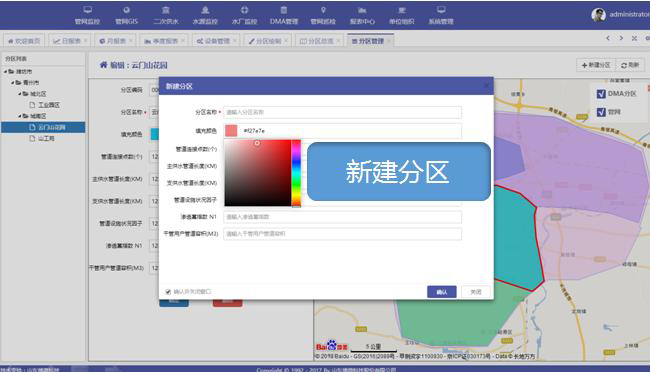The height and width of the screenshot is (372, 650).
Task: Close the 分区总览 tab with its X
Action: pos(338,41)
